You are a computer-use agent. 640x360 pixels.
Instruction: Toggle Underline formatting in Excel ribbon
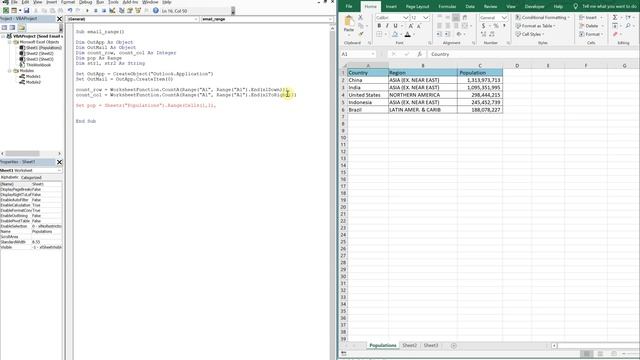tap(395, 26)
